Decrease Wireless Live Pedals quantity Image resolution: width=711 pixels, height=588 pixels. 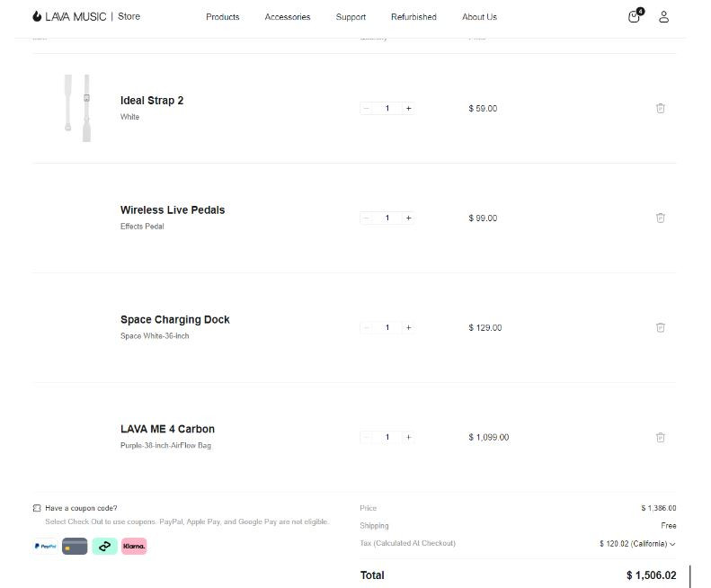[367, 218]
